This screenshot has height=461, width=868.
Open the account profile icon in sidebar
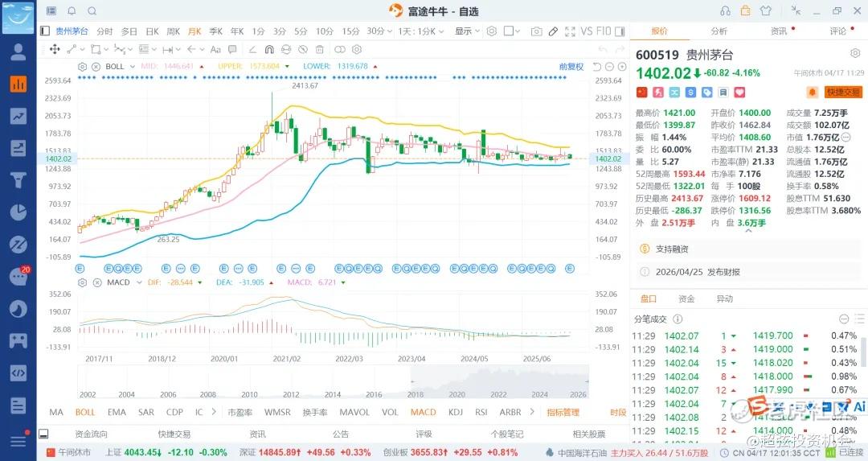click(18, 51)
